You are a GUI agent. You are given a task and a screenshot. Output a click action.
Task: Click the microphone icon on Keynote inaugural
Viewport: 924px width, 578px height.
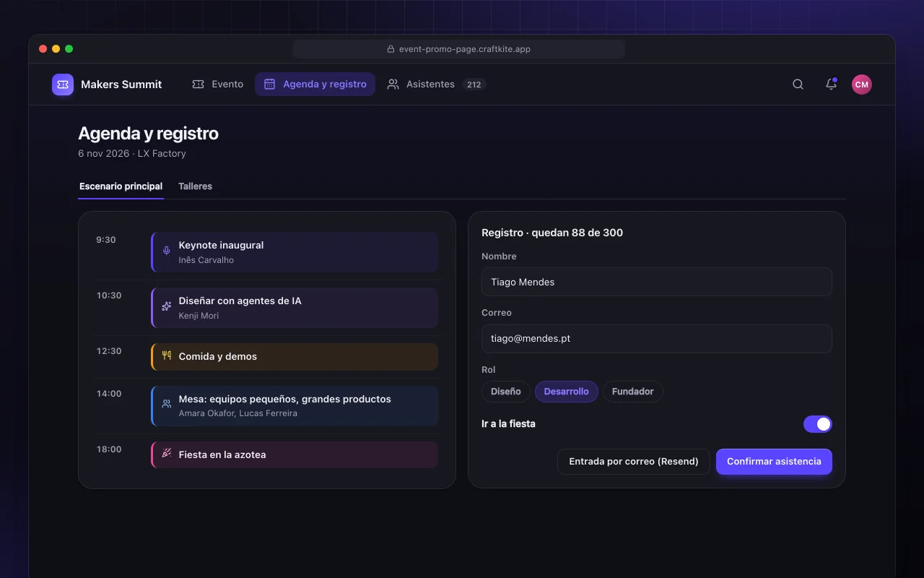pos(167,251)
